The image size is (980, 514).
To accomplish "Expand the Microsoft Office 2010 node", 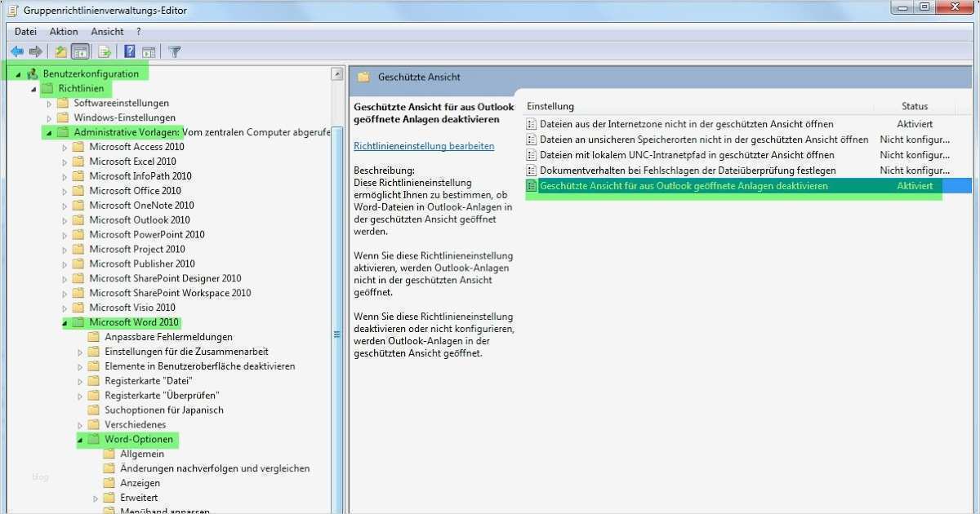I will click(x=65, y=191).
